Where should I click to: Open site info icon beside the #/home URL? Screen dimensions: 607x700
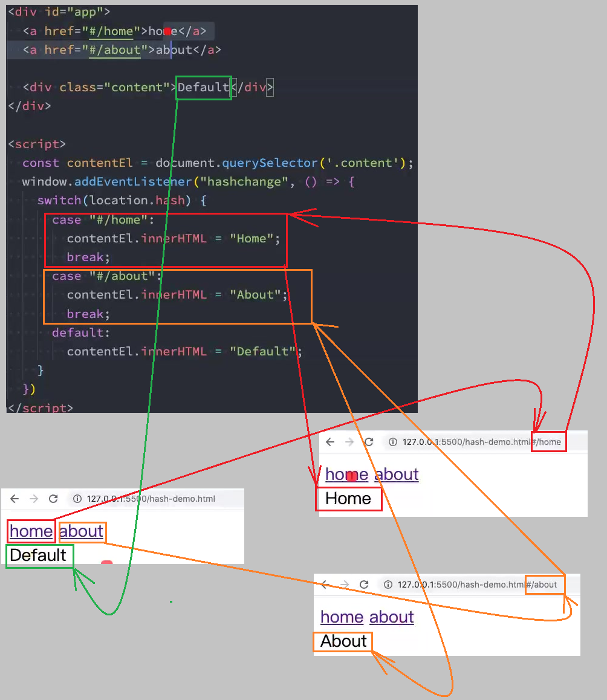pyautogui.click(x=392, y=442)
